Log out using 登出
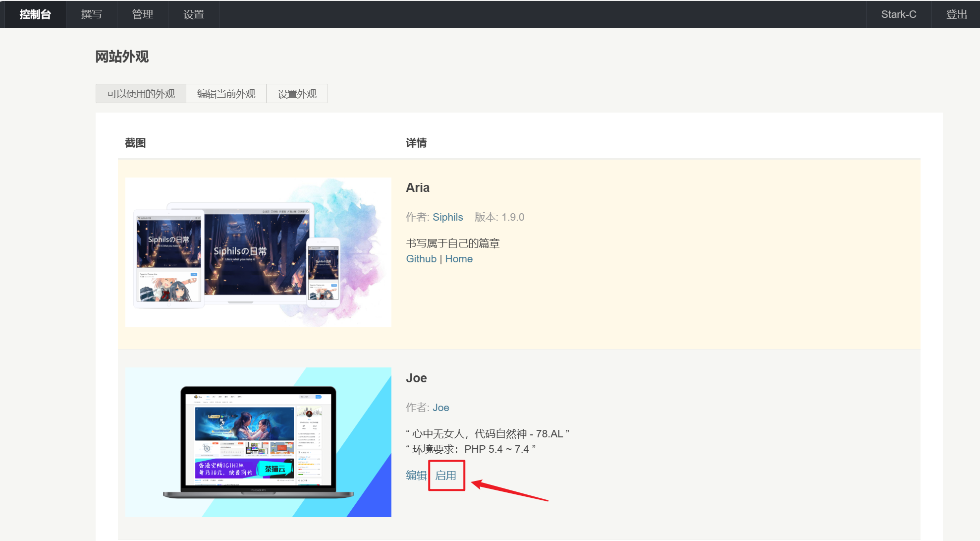980x541 pixels. tap(956, 14)
